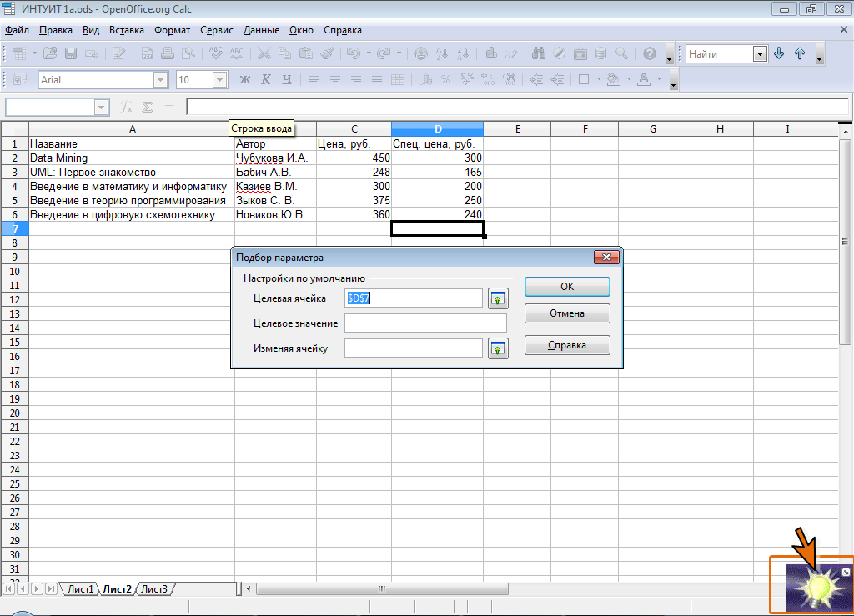
Task: Click the Целевое значение input field
Action: click(x=425, y=323)
